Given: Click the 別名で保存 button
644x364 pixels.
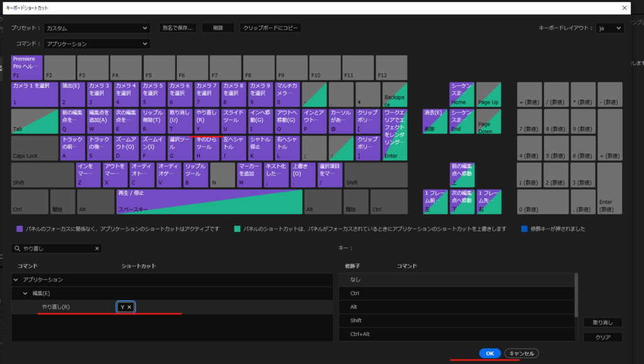Looking at the screenshot, I should pos(178,28).
